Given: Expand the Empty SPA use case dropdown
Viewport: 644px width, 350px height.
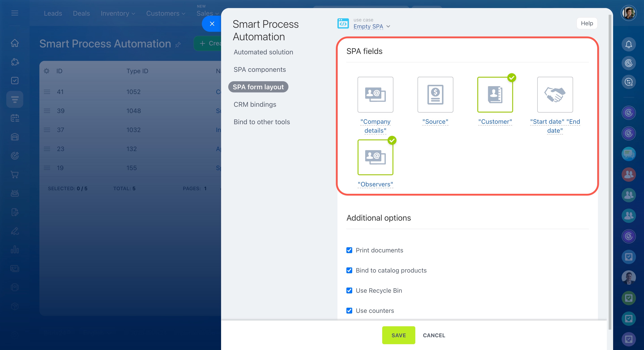Looking at the screenshot, I should (x=371, y=26).
